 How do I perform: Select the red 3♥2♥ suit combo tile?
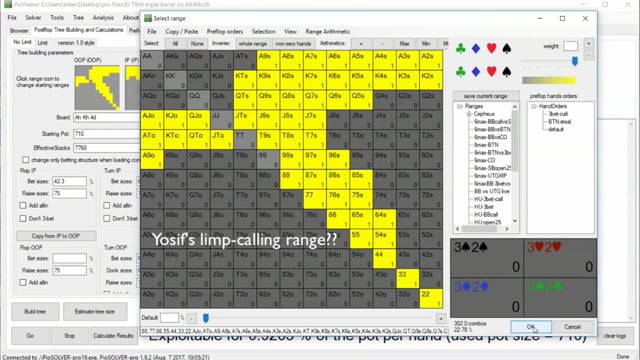(560, 258)
